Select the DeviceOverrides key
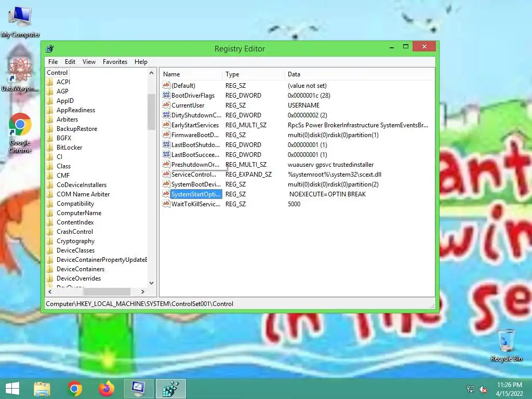Viewport: 532px width, 399px height. click(79, 278)
